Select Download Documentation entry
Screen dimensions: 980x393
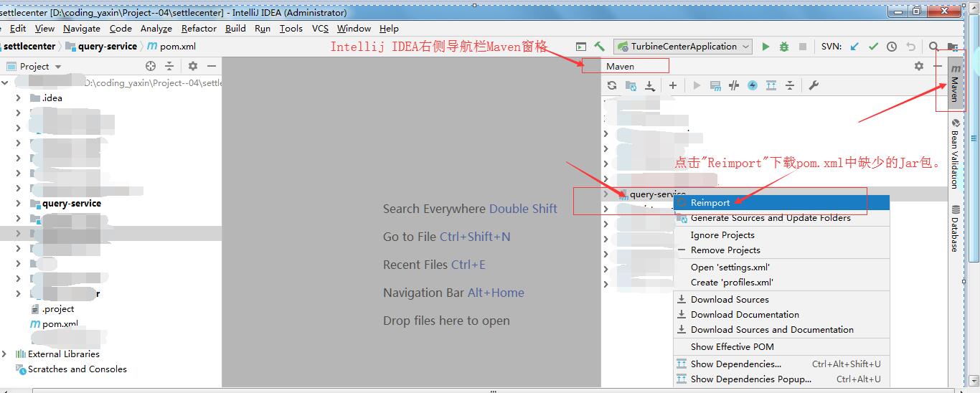click(781, 315)
